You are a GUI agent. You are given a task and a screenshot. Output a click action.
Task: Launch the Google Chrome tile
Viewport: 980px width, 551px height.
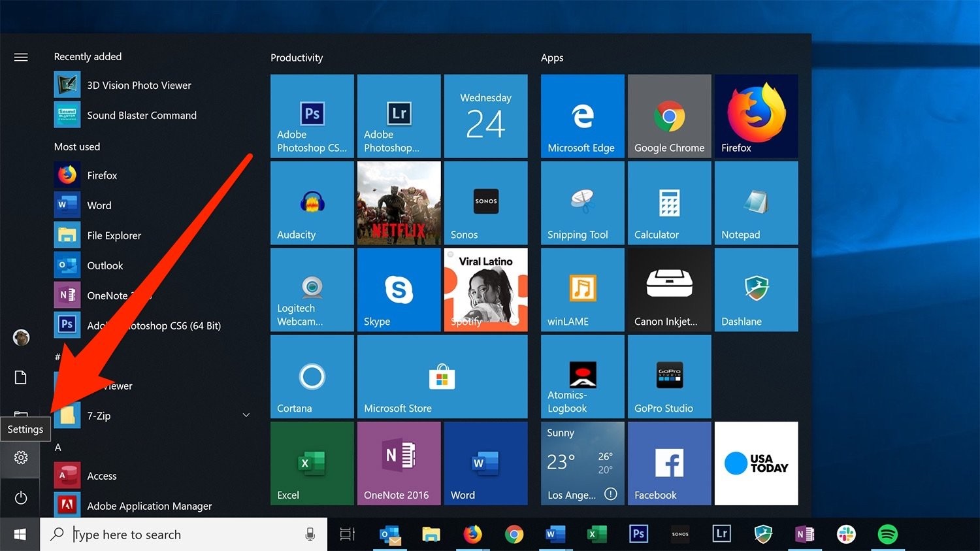[670, 116]
